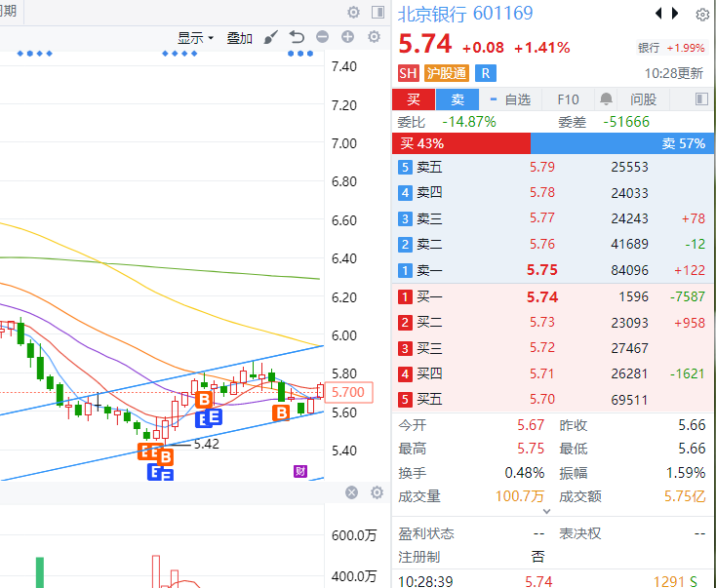Image resolution: width=716 pixels, height=588 pixels.
Task: Select the drawing brush tool
Action: (271, 37)
